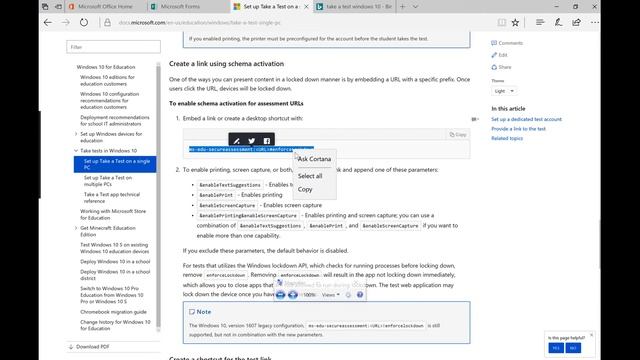Share selection on Twitter
640x360 pixels.
[x=251, y=141]
